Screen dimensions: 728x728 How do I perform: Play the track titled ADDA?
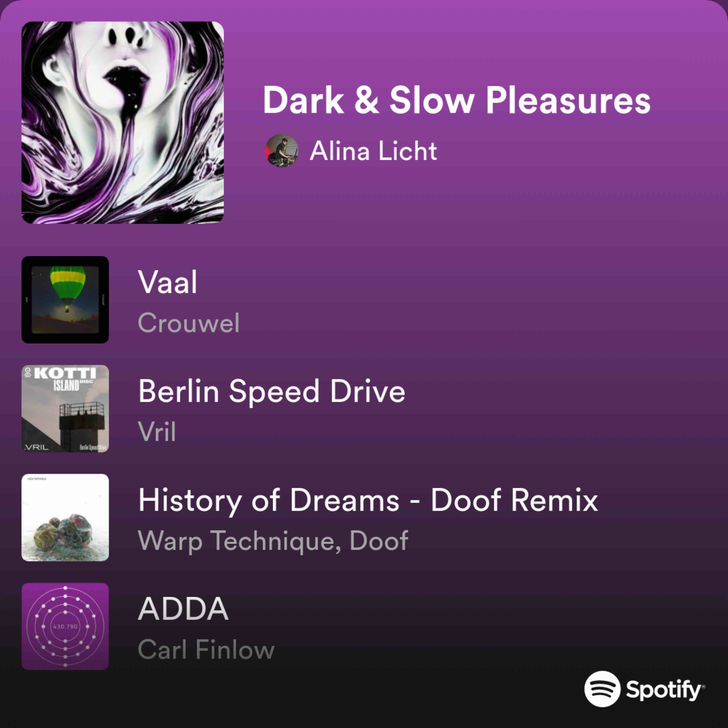(x=183, y=609)
